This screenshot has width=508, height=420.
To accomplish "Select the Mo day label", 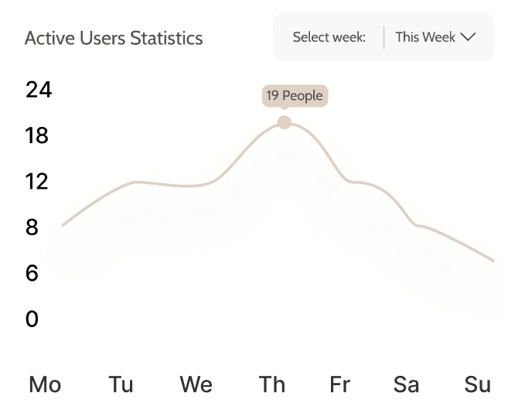I will (45, 384).
